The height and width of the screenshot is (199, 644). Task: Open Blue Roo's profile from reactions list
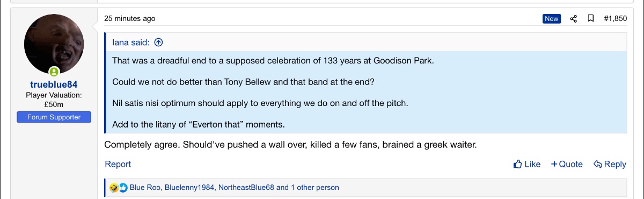(145, 188)
